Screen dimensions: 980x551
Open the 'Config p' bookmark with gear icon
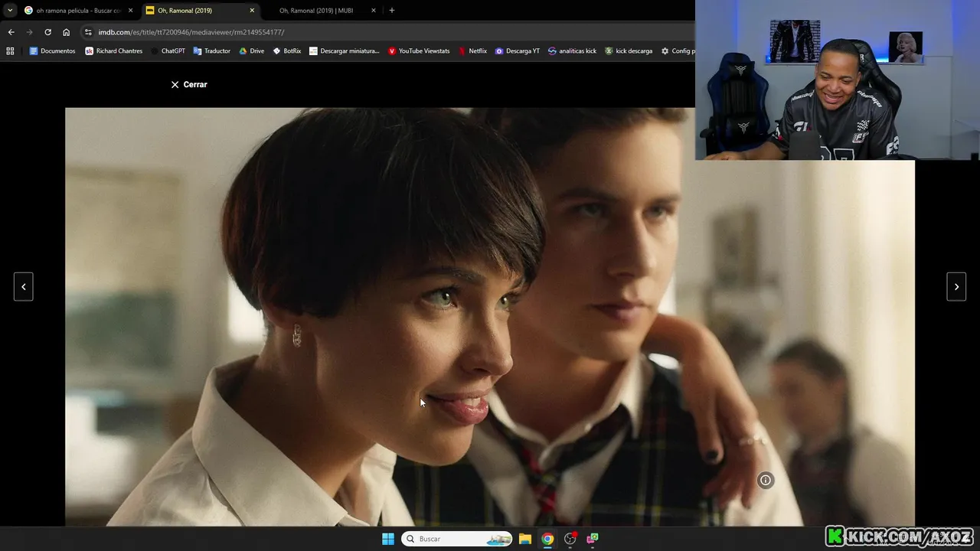[678, 51]
